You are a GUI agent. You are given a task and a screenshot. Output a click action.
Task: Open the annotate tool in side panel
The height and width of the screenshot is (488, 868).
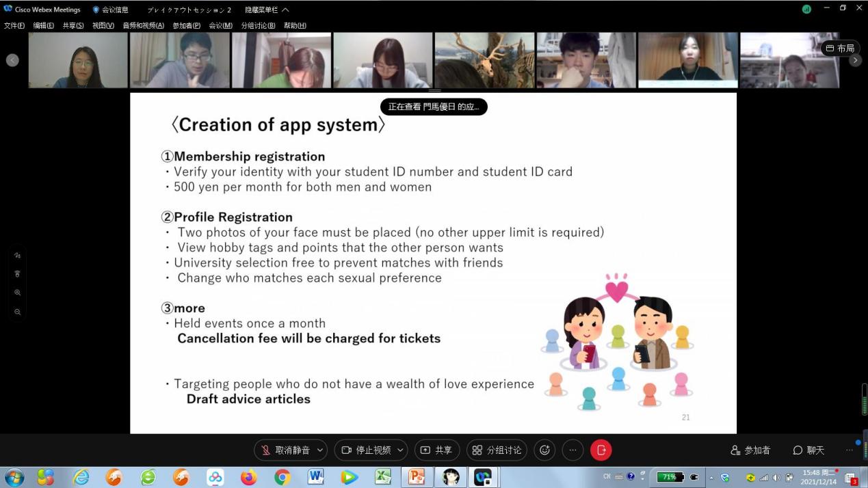tap(18, 256)
